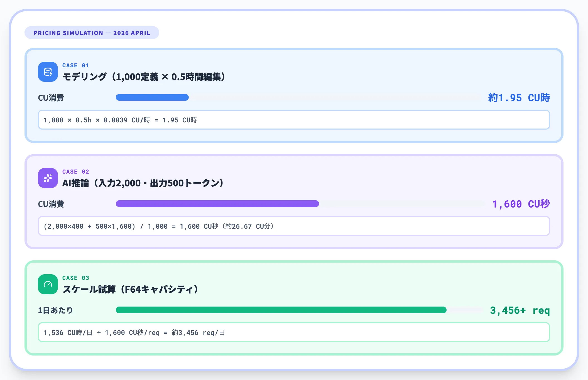This screenshot has width=588, height=380.
Task: Click the 1日あたり label
Action: 55,310
